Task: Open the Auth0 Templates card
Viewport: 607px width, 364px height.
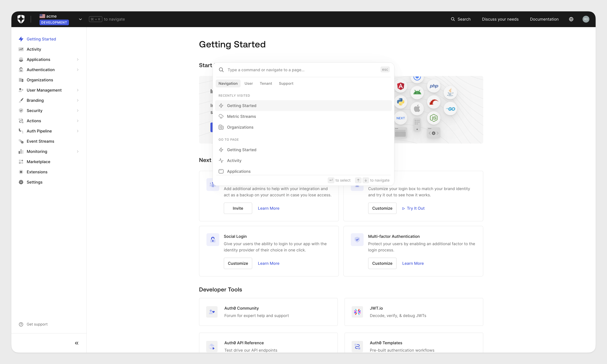Action: [x=414, y=343]
